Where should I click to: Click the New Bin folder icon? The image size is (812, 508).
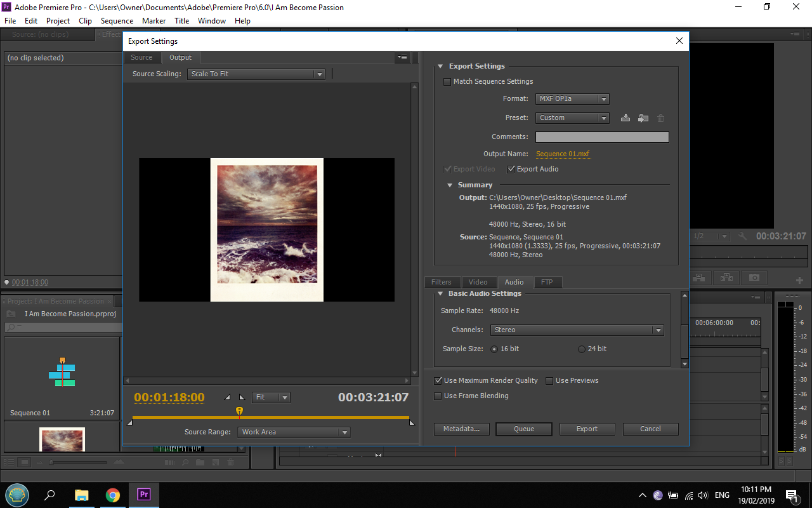(200, 462)
